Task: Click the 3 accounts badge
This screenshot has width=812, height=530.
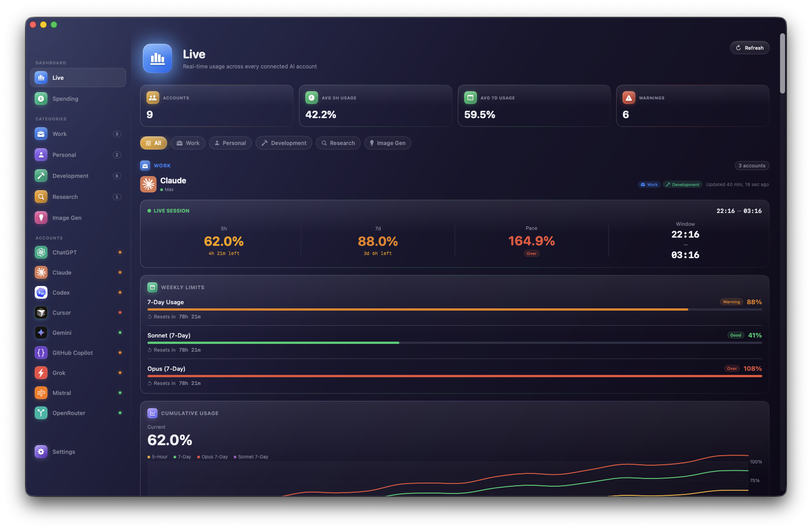Action: point(752,166)
